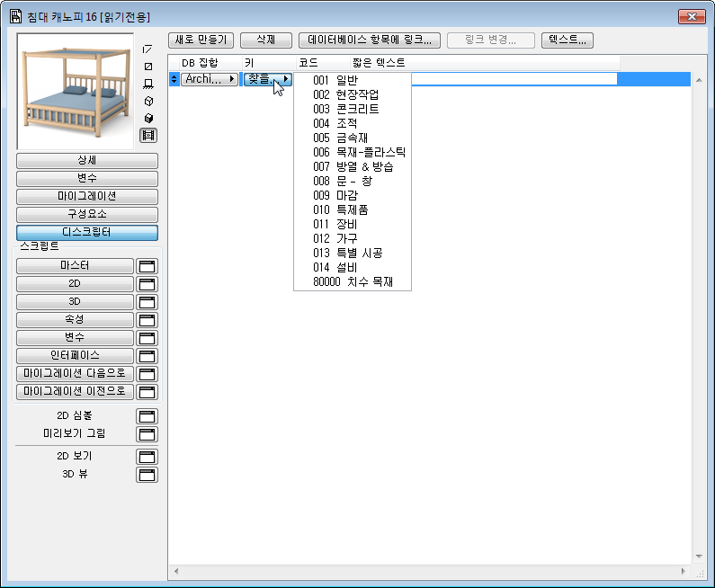Click the row reorder arrows handle
Screen dimensions: 715x588
pos(174,79)
